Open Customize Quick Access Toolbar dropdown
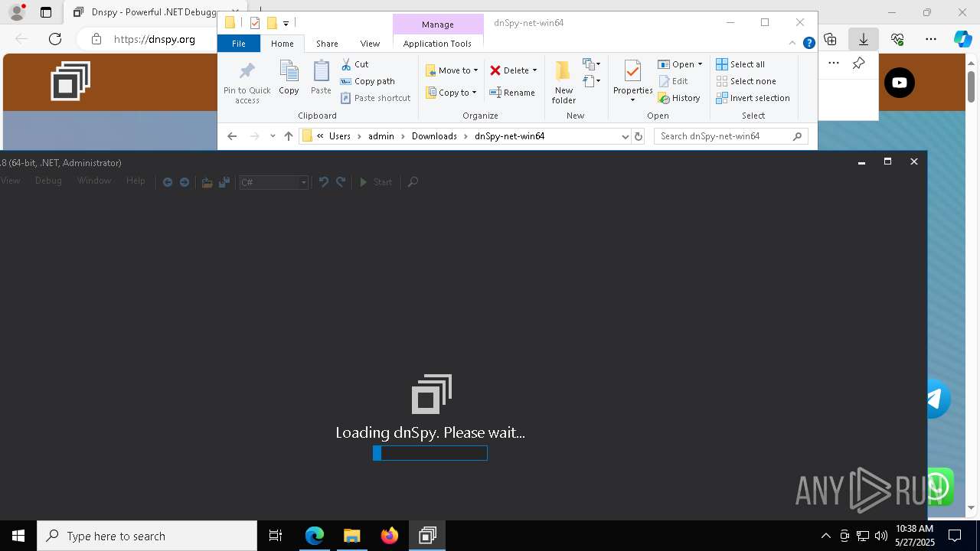Viewport: 980px width, 551px height. [x=286, y=24]
